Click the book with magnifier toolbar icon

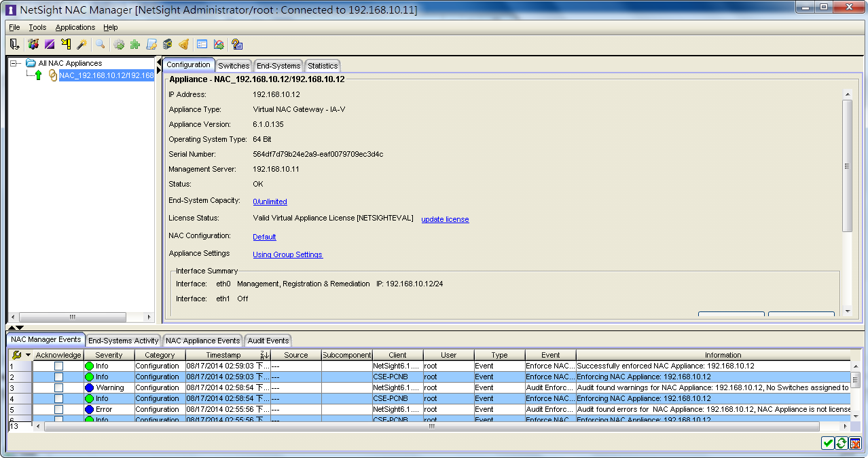[167, 44]
